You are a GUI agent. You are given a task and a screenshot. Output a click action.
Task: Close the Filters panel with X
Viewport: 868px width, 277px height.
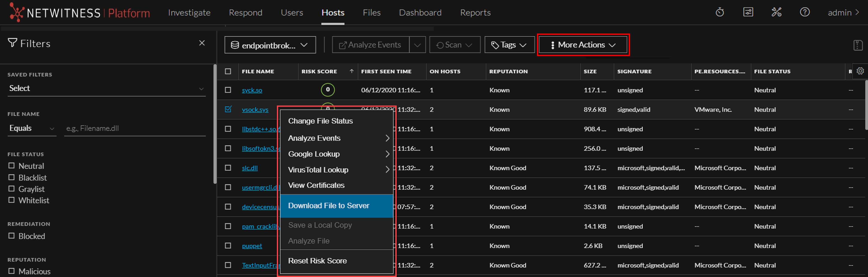coord(202,43)
